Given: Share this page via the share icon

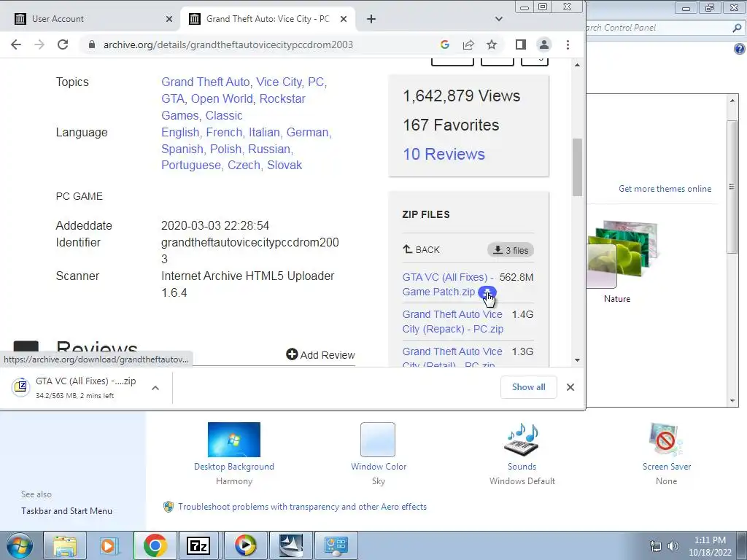Looking at the screenshot, I should 468,44.
